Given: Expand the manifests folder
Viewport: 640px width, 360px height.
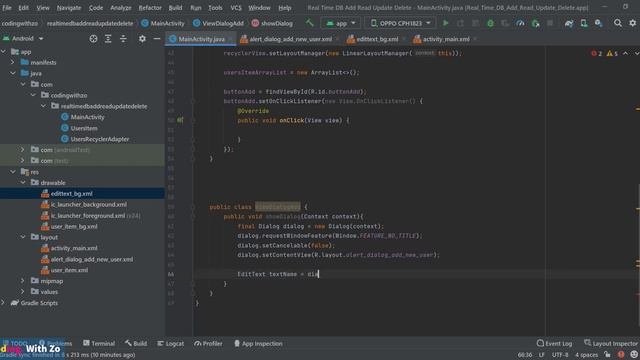Looking at the screenshot, I should (13, 62).
